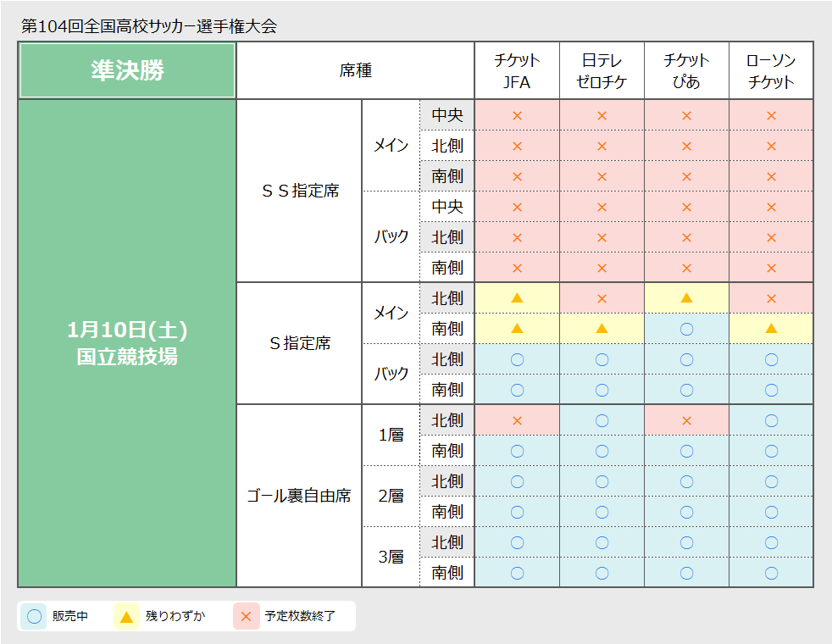This screenshot has height=644, width=832.
Task: Click 中央 in the SS指定席 メイン rows
Action: click(447, 115)
